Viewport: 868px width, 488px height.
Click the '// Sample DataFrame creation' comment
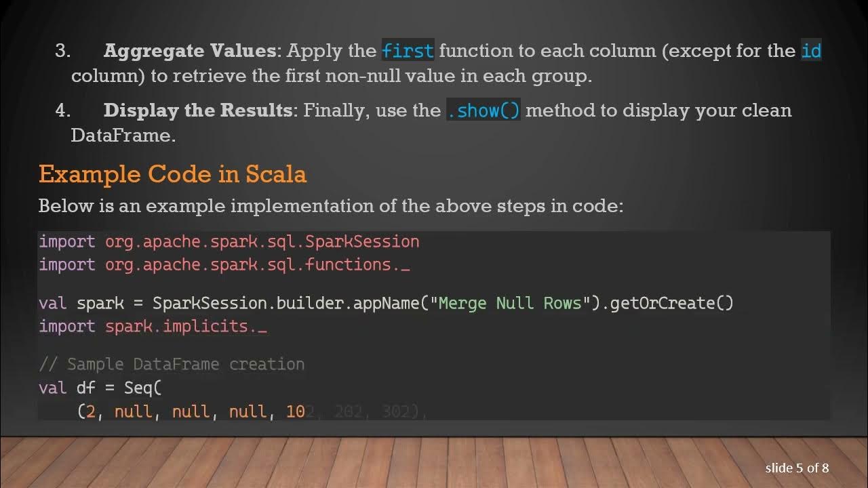[x=172, y=364]
